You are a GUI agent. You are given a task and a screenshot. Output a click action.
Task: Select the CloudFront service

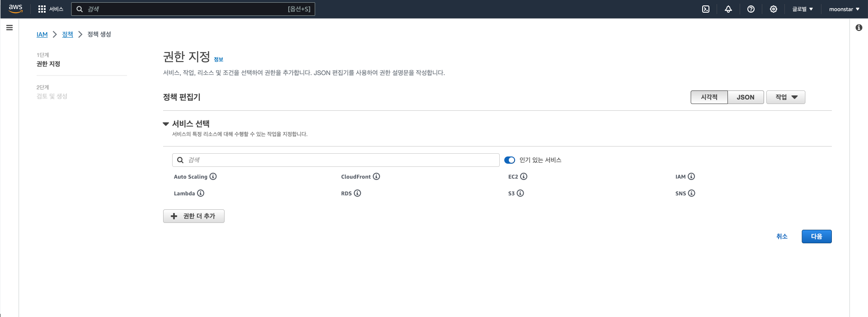click(x=356, y=177)
